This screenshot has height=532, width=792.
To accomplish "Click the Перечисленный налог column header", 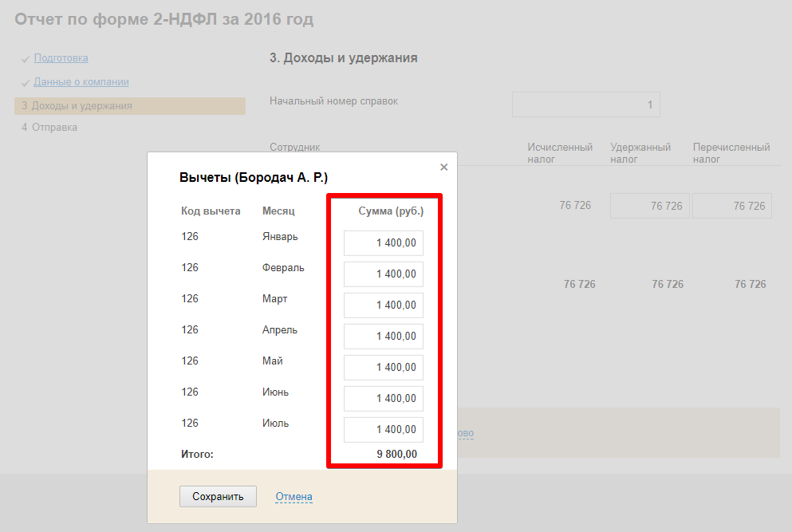I will click(731, 153).
